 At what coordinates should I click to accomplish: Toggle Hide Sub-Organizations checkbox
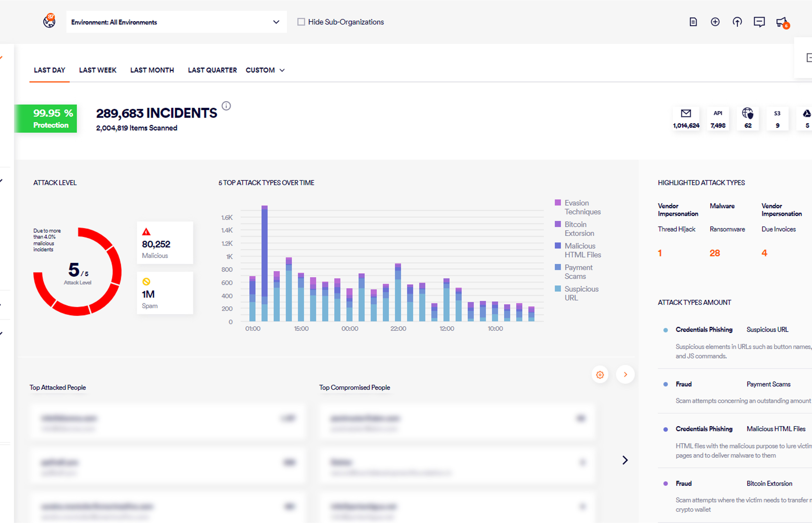[301, 22]
